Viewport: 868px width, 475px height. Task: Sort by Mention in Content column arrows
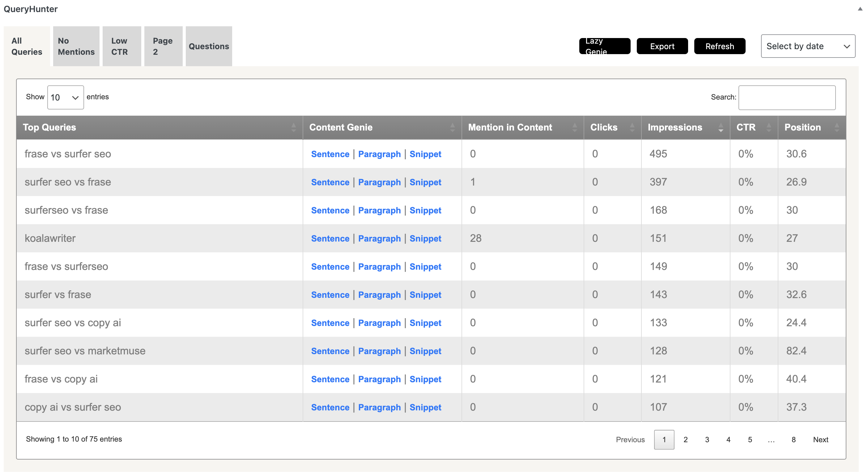pyautogui.click(x=575, y=127)
